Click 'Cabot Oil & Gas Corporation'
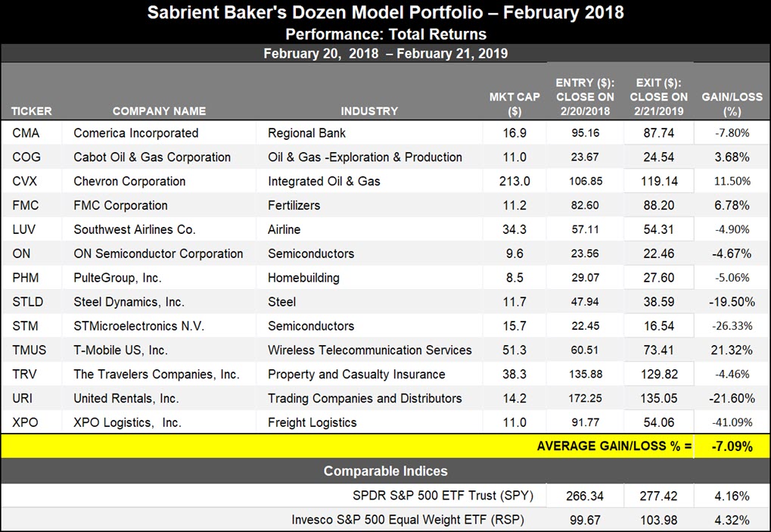This screenshot has width=771, height=532. [152, 157]
